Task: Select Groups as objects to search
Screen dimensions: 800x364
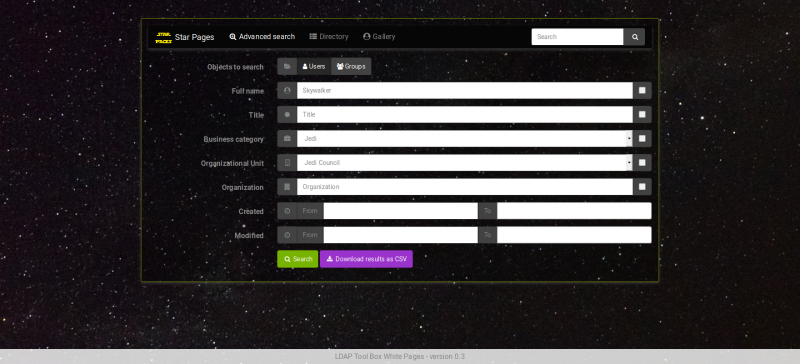Action: [x=351, y=66]
